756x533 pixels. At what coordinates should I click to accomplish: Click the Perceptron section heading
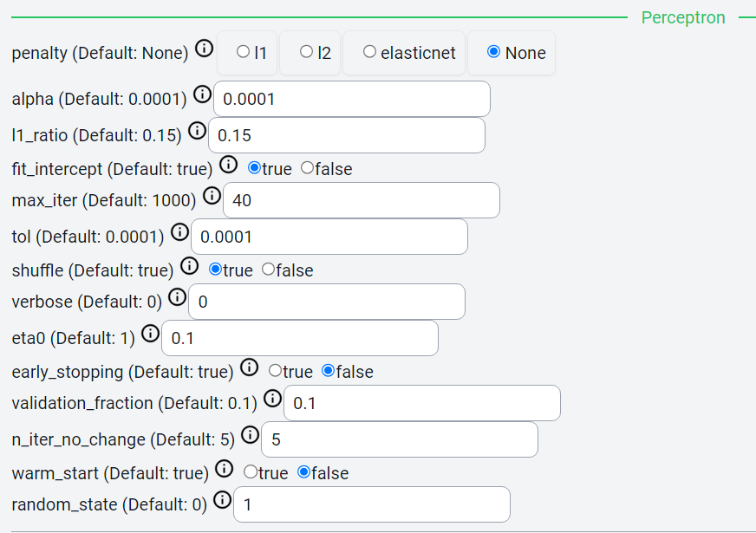tap(682, 18)
